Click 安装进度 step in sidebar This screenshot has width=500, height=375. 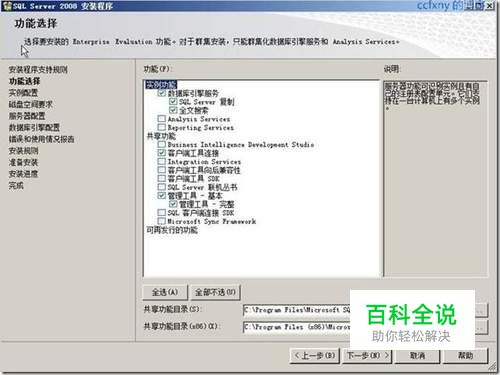(x=23, y=174)
